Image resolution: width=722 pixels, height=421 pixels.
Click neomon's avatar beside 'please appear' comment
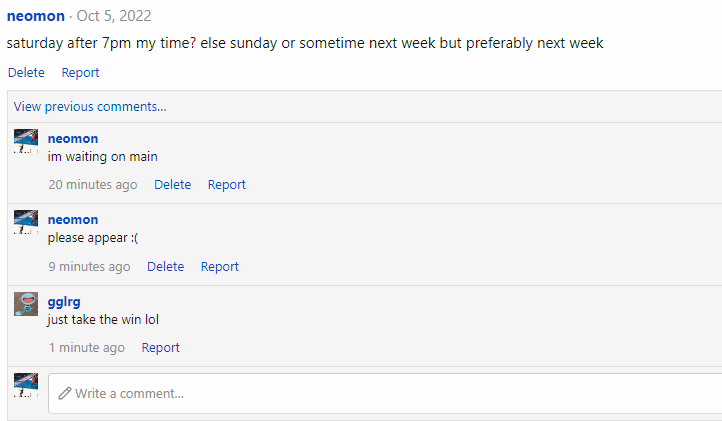[26, 222]
